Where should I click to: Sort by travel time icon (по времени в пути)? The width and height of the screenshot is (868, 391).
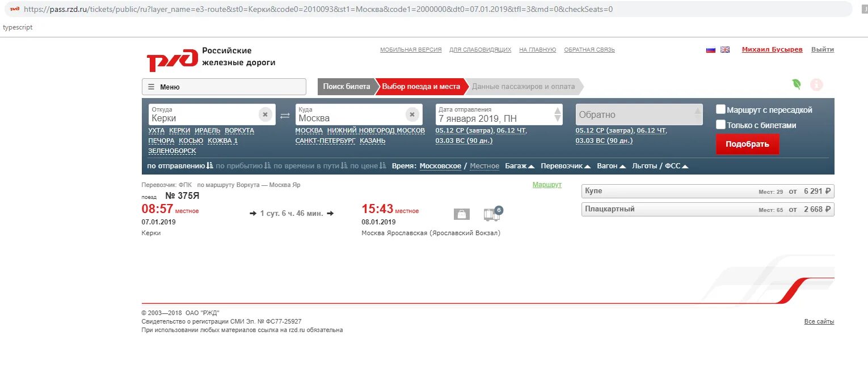click(x=344, y=166)
